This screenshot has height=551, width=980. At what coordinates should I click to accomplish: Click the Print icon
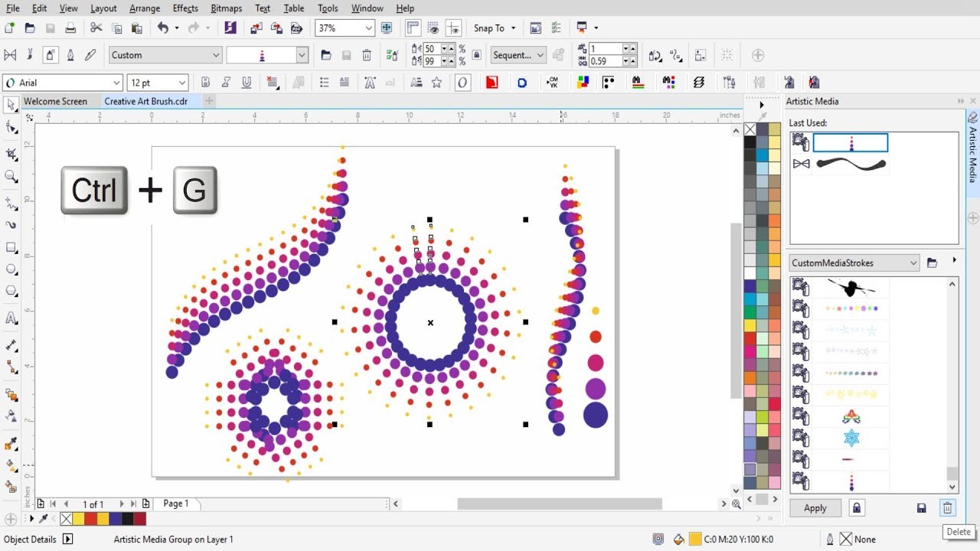click(x=70, y=28)
